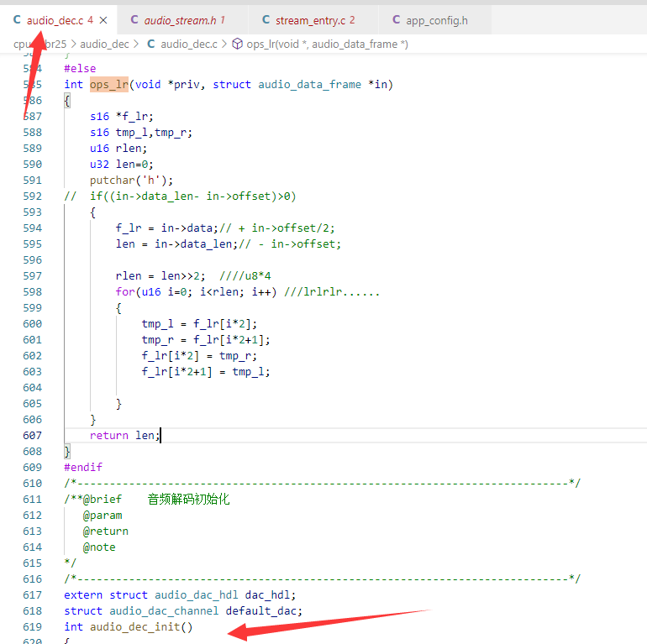Click f_lr[i*2+1] = tmp_l; line
The image size is (647, 644).
coord(206,372)
